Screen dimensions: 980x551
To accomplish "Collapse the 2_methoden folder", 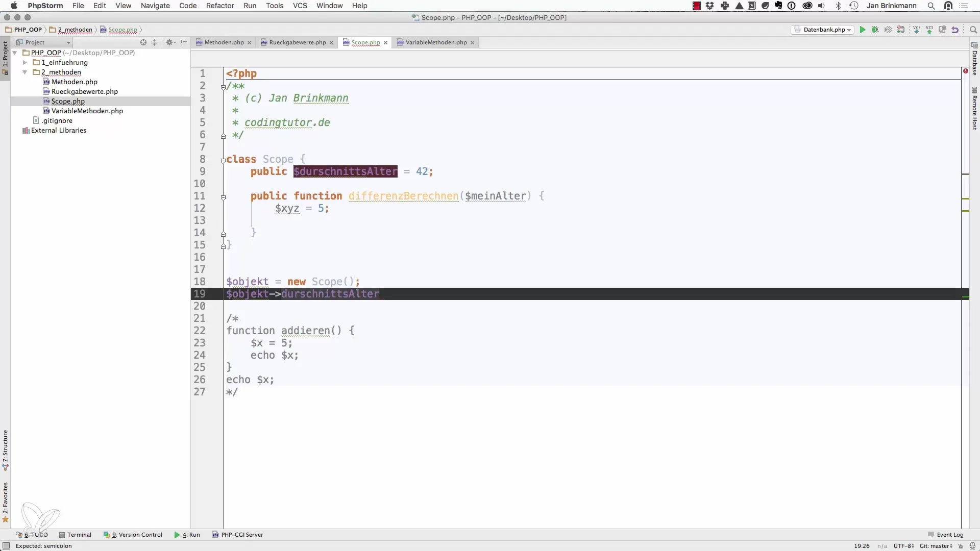I will click(24, 72).
